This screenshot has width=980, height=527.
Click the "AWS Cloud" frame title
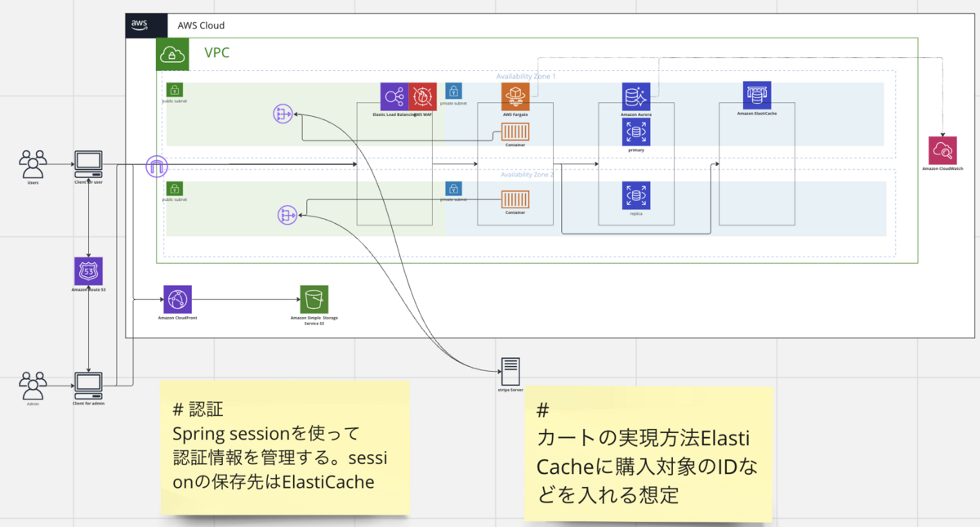(201, 26)
